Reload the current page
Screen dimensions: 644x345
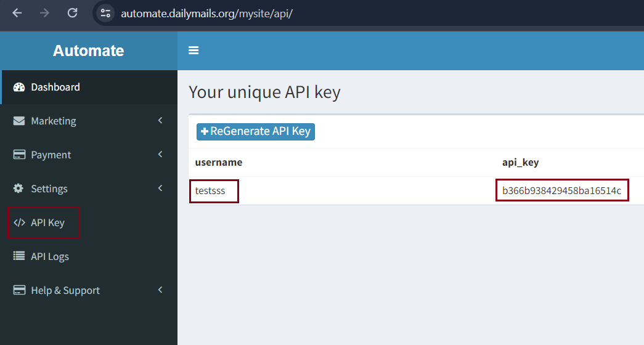(x=72, y=13)
